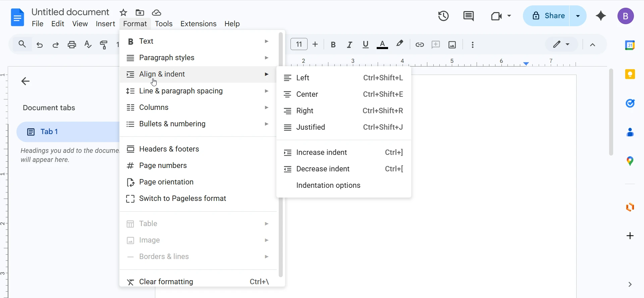Open Google Calendar side panel icon

(630, 45)
